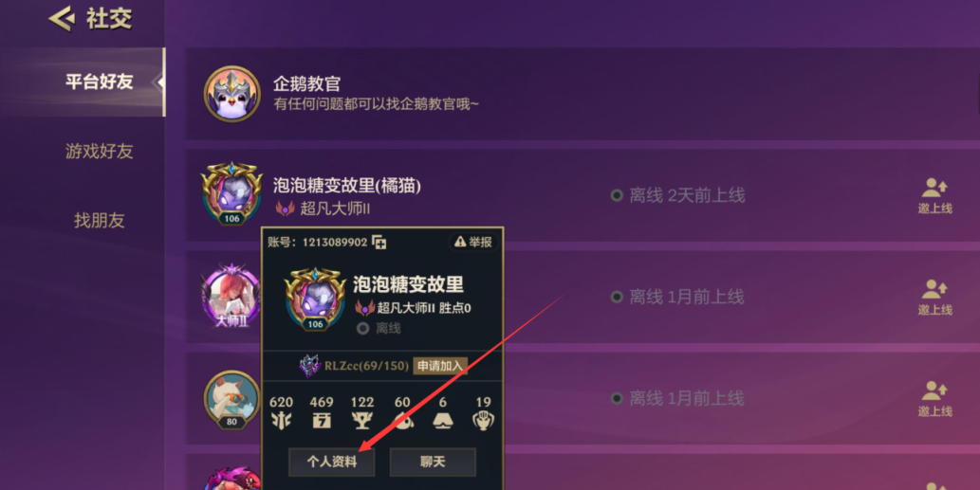
Task: Copy the account number with the copy icon
Action: coord(379,243)
